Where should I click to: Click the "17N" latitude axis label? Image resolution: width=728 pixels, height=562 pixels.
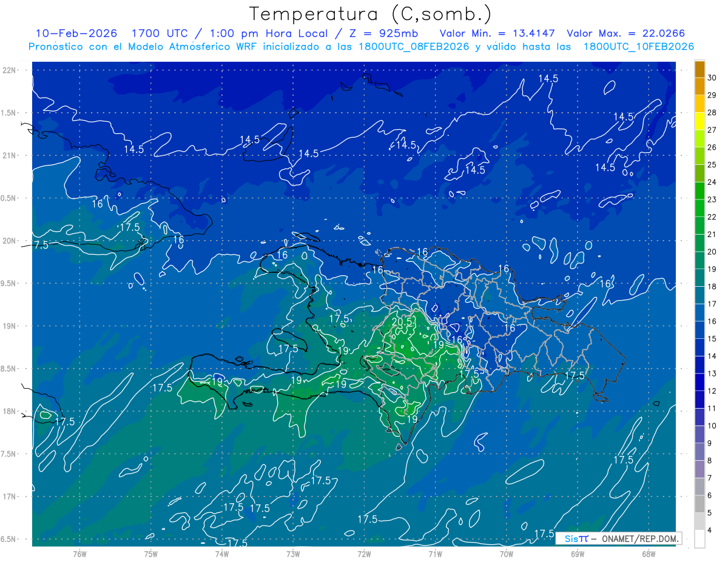[x=8, y=497]
